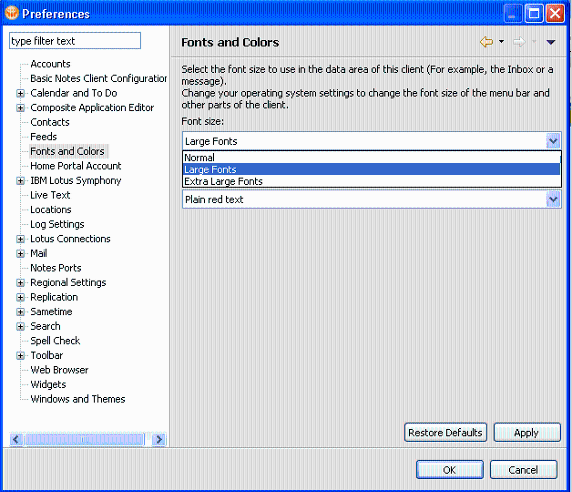Viewport: 572px width, 492px height.
Task: Click the back navigation arrow icon
Action: click(486, 42)
